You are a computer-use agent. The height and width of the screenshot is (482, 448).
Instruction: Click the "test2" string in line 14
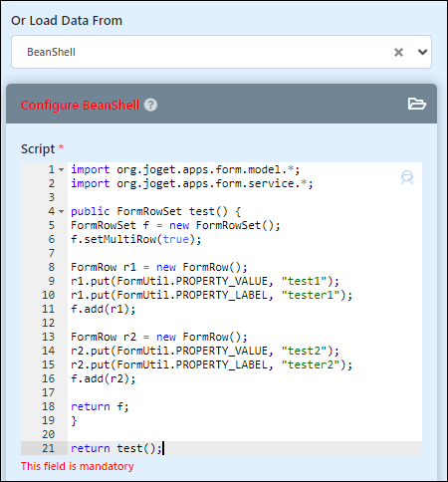(304, 351)
